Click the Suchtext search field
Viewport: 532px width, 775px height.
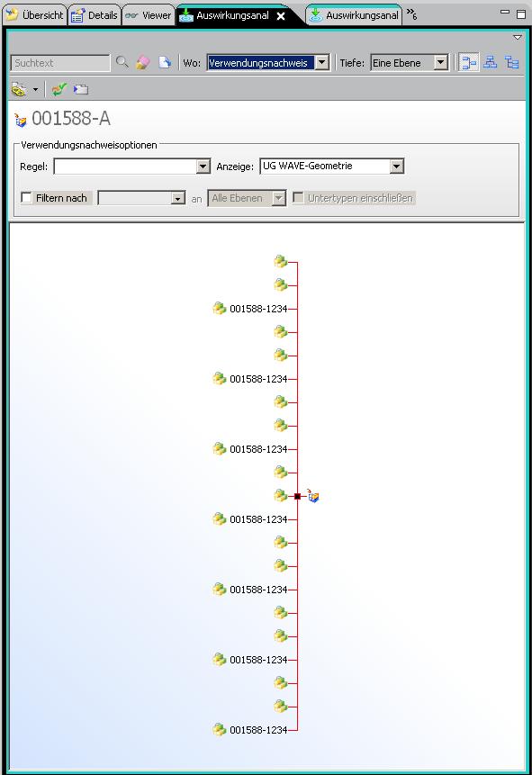(x=59, y=63)
